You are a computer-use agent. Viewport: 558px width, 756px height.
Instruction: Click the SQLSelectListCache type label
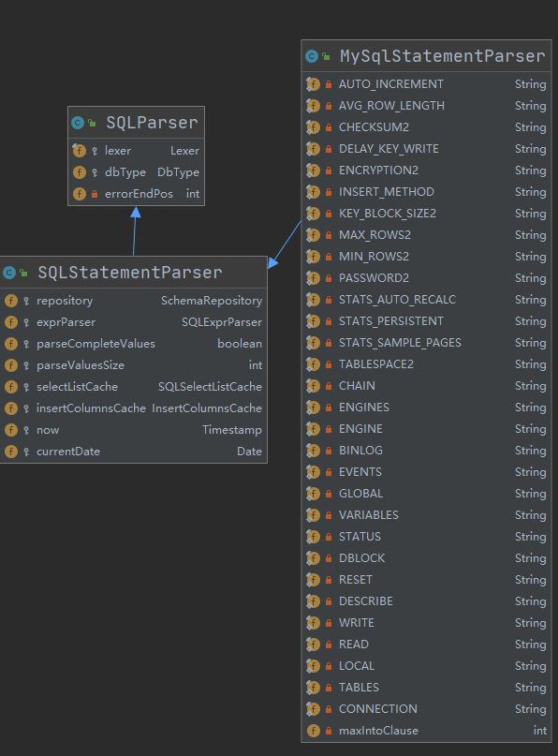pyautogui.click(x=210, y=387)
